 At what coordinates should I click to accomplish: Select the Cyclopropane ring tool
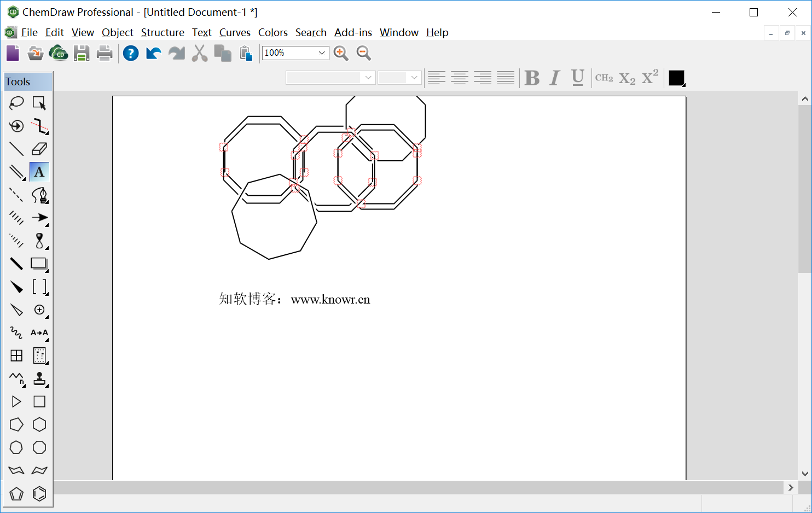tap(16, 401)
